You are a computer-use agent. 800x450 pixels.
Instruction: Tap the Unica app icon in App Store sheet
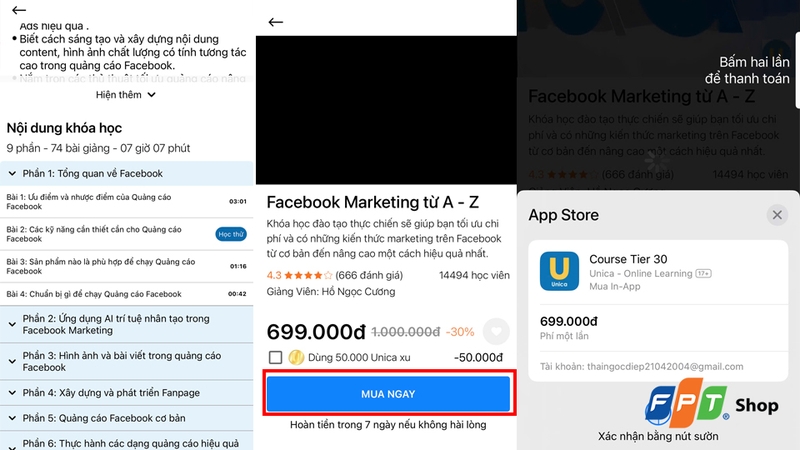tap(559, 271)
